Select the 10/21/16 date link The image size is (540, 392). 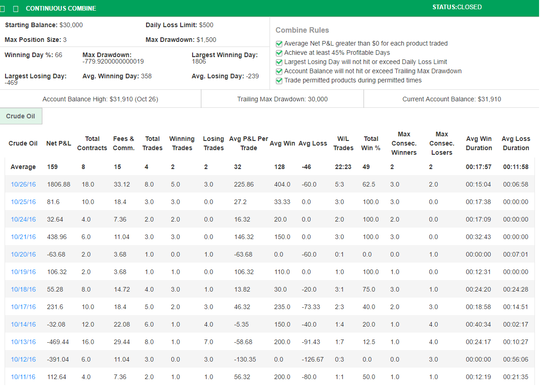tap(23, 237)
